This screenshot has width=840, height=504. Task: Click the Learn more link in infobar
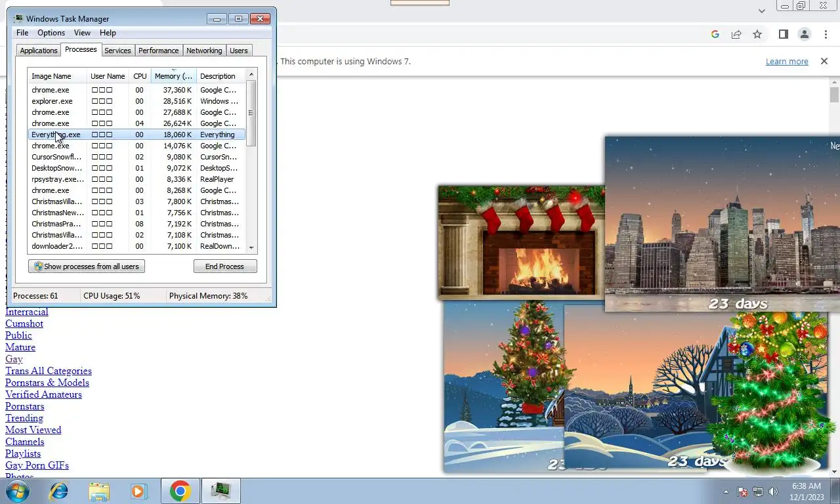click(x=787, y=61)
